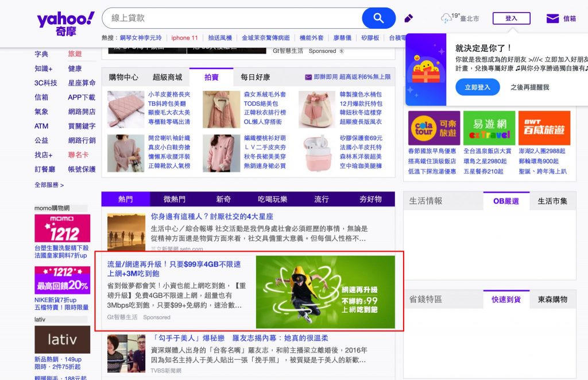Open the 東森購物 tab
This screenshot has width=588, height=380.
[552, 300]
